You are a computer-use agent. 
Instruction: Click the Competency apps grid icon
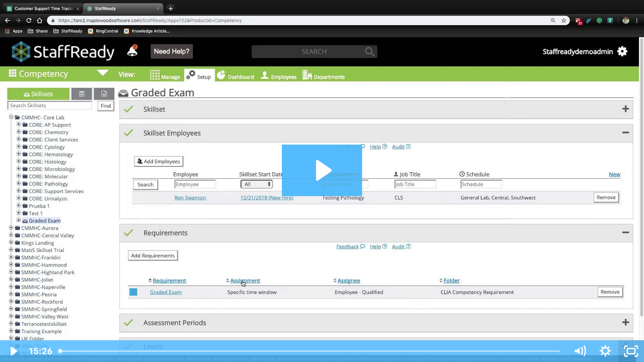pos(12,73)
